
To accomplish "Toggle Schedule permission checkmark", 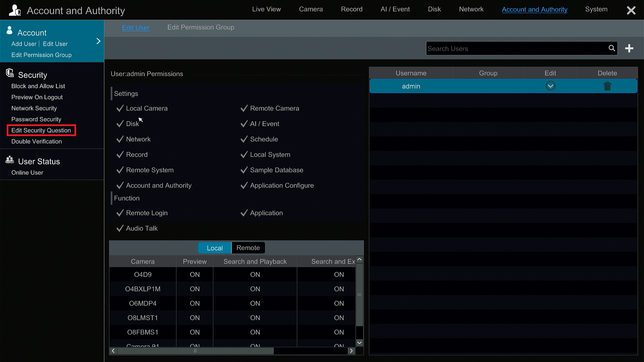I will point(244,139).
